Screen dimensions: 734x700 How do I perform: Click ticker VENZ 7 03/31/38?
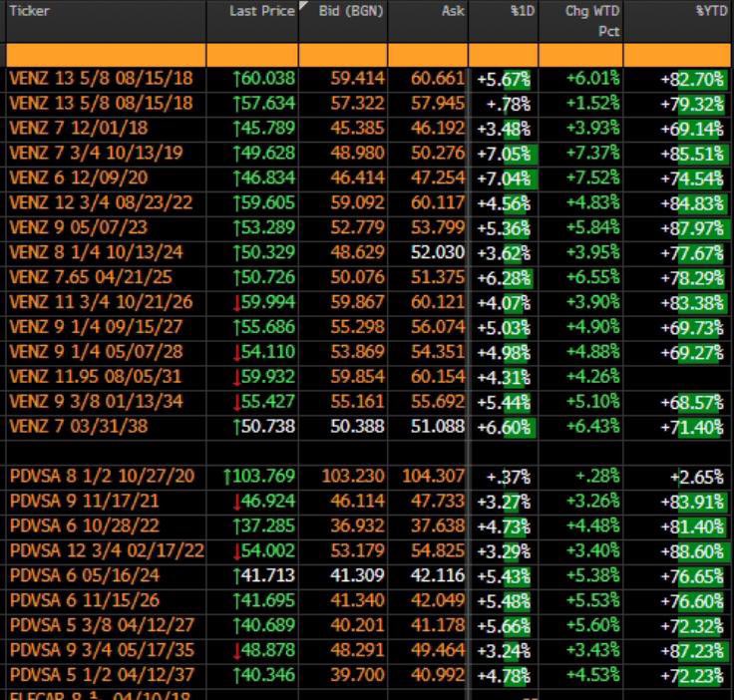tap(78, 426)
